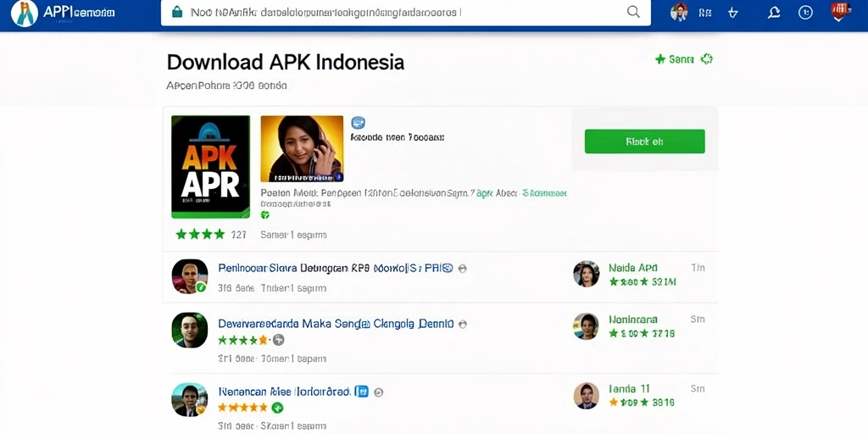868x434 pixels.
Task: Click the '127' rating count
Action: coord(238,235)
